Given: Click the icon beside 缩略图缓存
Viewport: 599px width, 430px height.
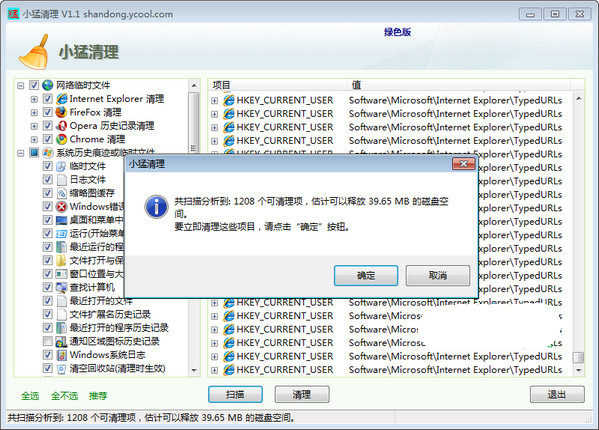Looking at the screenshot, I should (x=61, y=193).
